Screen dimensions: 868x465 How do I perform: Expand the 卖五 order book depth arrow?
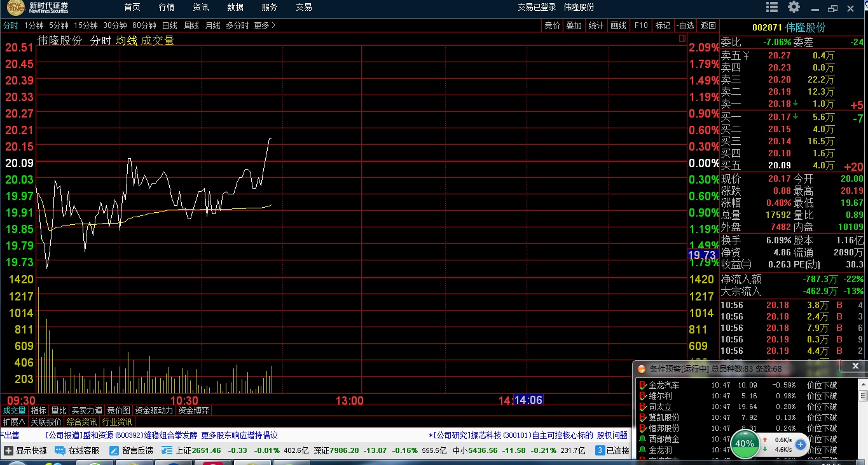(x=747, y=55)
